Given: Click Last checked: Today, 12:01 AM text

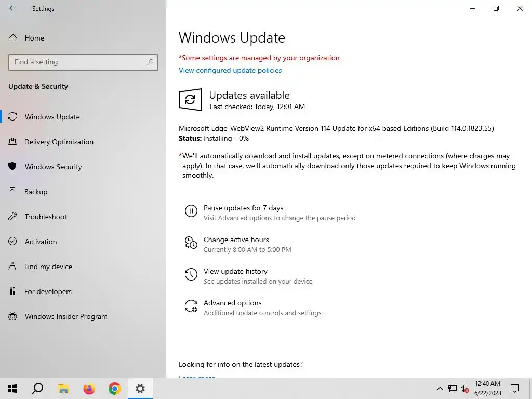Looking at the screenshot, I should [x=257, y=107].
